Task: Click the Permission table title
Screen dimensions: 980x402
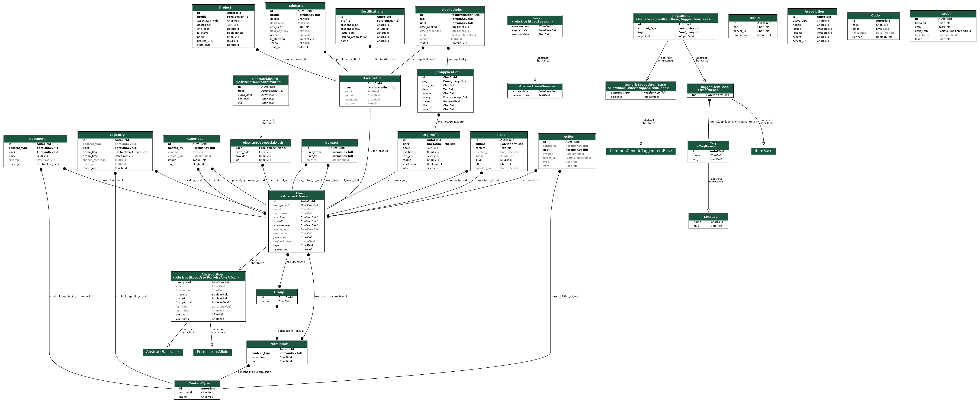Action: coord(277,344)
